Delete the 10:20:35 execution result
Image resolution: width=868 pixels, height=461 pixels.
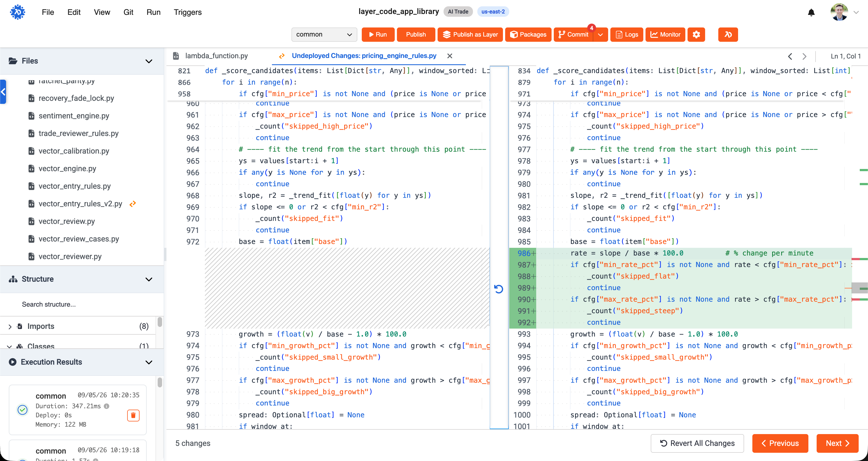point(133,415)
